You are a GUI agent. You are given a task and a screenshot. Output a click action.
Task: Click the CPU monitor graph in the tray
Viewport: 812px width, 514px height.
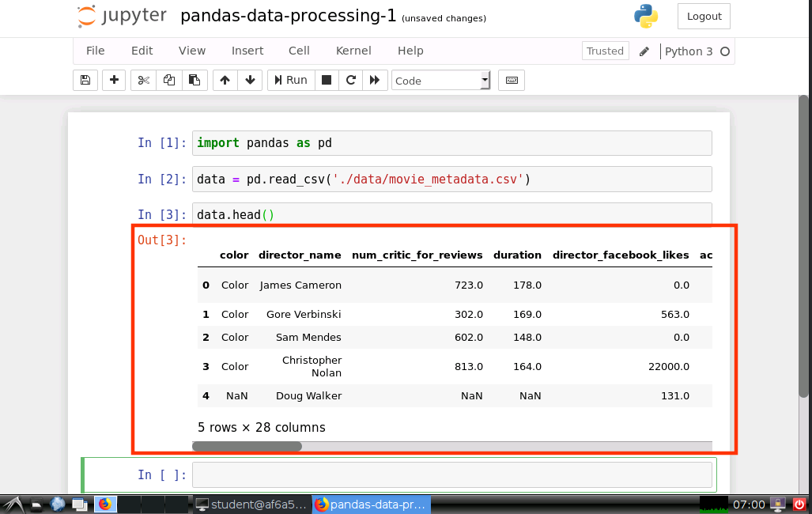[714, 505]
